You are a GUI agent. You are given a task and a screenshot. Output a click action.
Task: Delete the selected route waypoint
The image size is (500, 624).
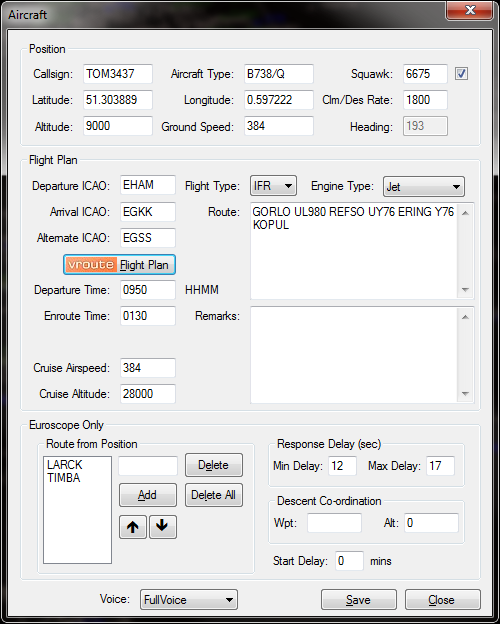(x=214, y=465)
